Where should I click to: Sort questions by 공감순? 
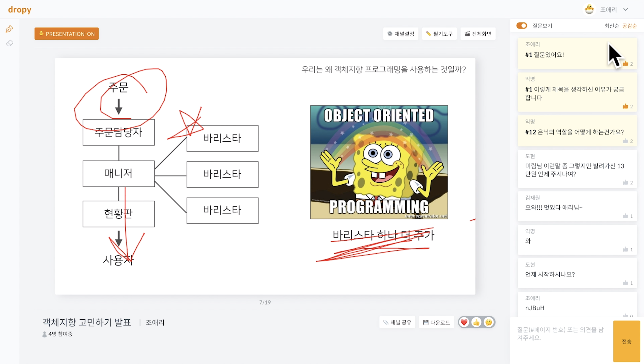pos(629,26)
